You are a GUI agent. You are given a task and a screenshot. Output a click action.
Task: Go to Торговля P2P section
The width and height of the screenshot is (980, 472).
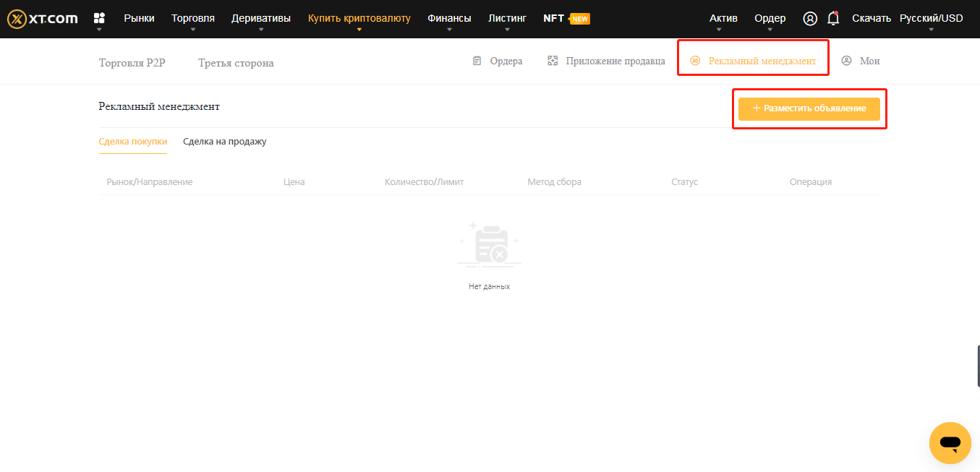coord(132,63)
